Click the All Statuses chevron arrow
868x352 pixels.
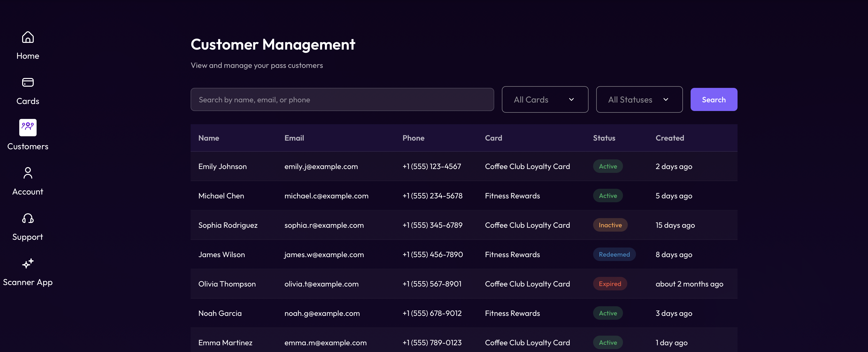[666, 99]
